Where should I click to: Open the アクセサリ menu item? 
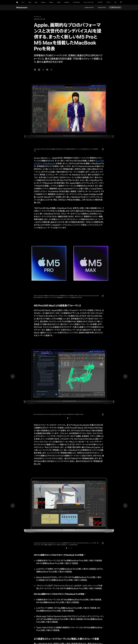100,2
